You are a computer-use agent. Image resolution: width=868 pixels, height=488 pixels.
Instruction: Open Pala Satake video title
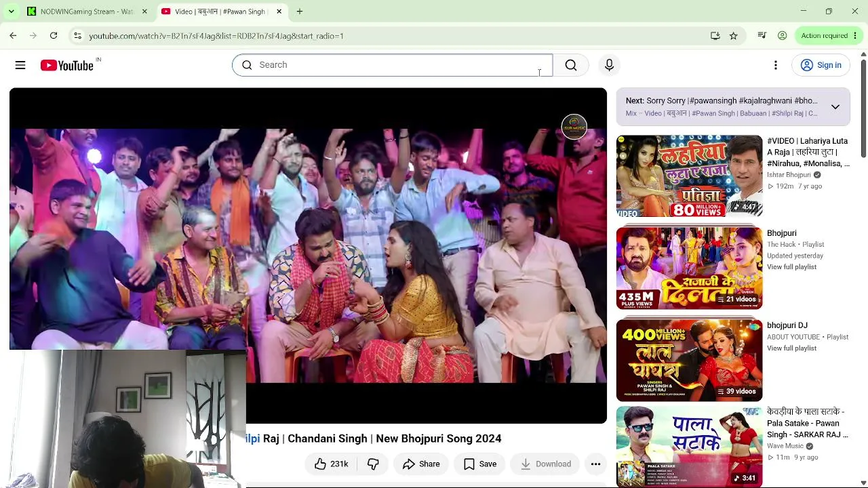click(x=808, y=423)
